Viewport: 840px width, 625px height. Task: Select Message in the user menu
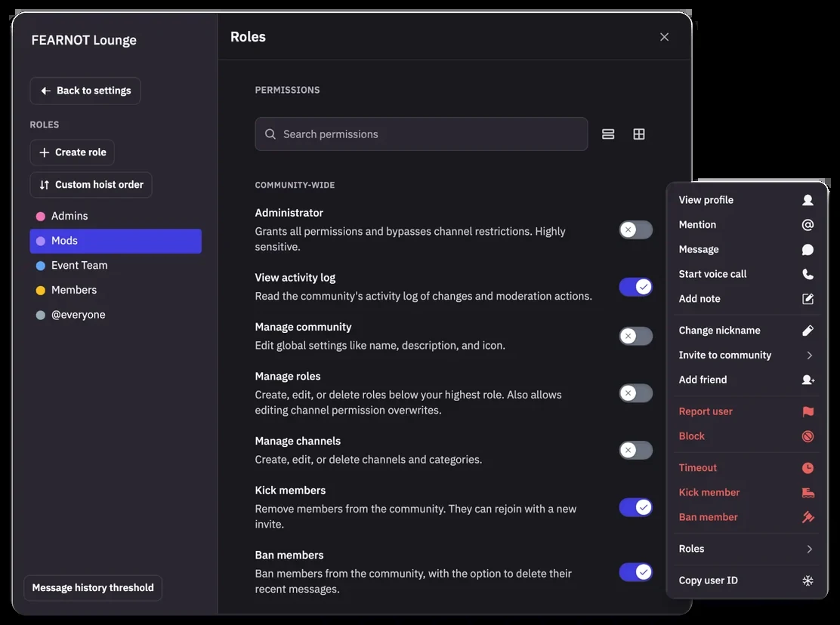(747, 249)
